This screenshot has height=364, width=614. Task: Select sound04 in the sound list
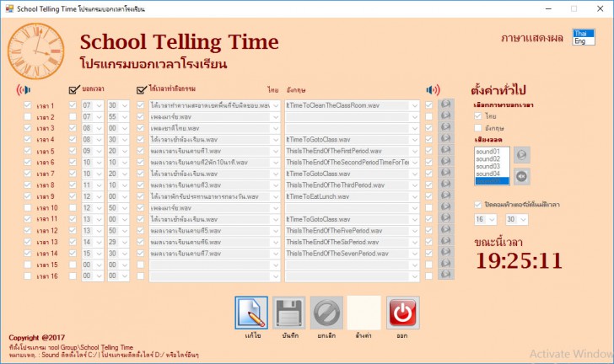492,174
